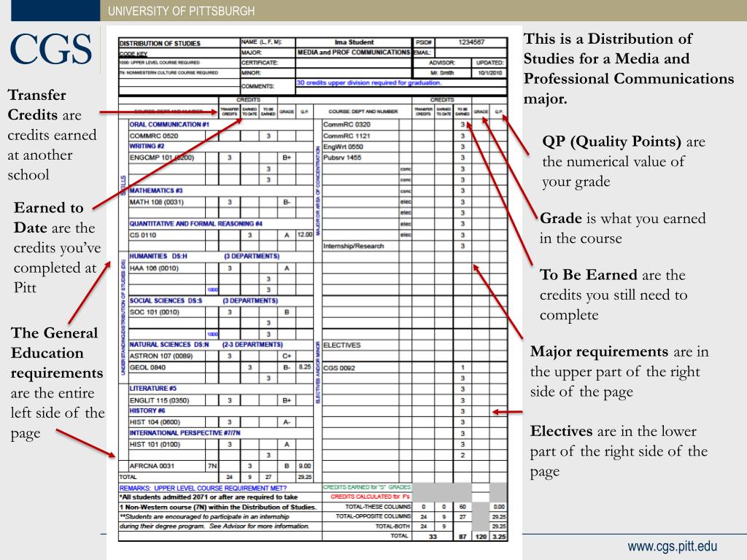
Task: Select the final GPA value 3.25
Action: [x=499, y=537]
